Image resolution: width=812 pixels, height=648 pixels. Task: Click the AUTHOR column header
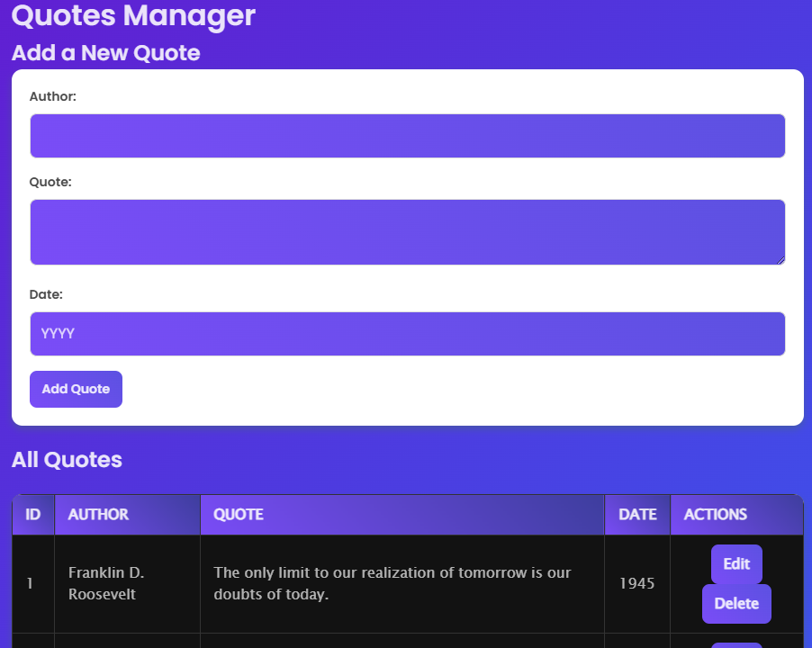128,515
